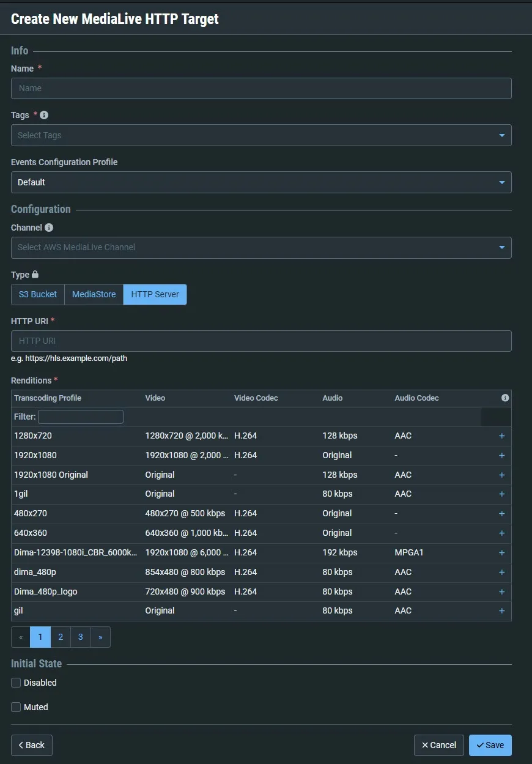Add the gil rendition plus icon
This screenshot has width=532, height=764.
502,611
